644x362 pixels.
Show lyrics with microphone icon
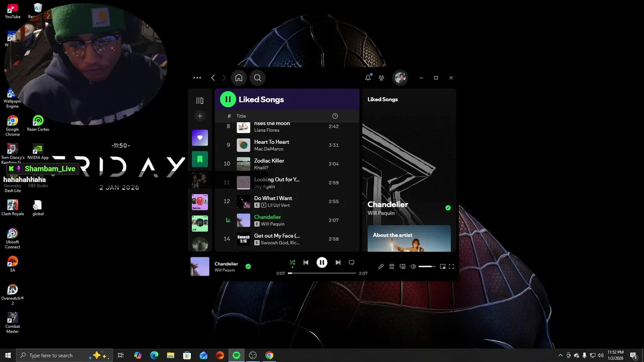[x=381, y=266]
